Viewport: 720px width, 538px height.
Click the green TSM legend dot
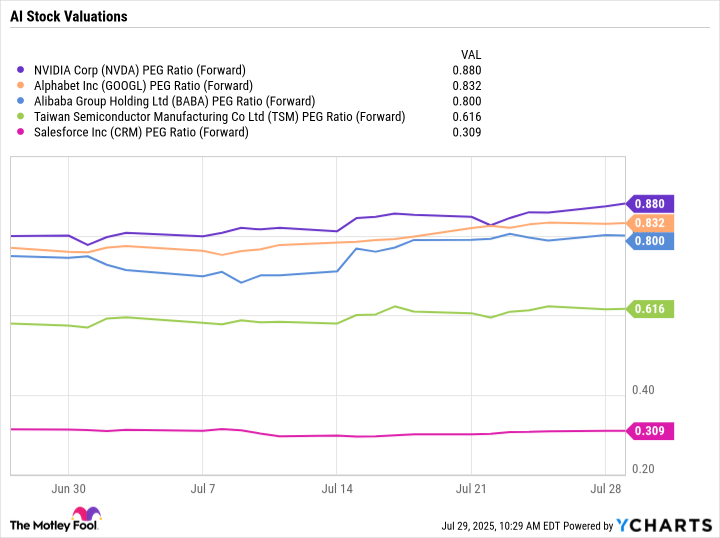pos(20,117)
